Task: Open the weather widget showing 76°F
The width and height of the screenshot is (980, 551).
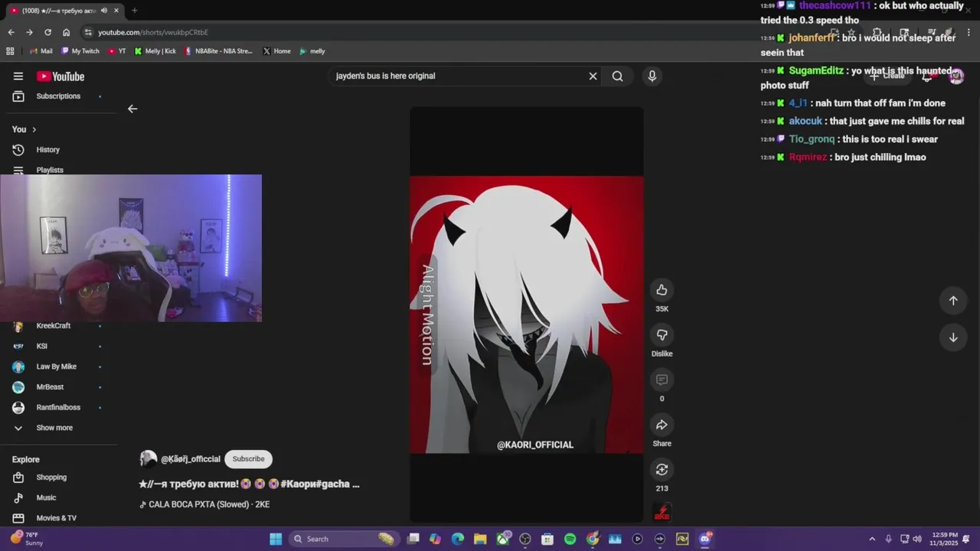Action: (26, 539)
